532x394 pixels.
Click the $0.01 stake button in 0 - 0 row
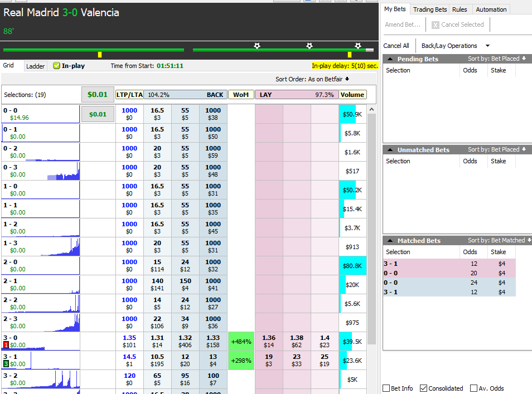pyautogui.click(x=98, y=114)
